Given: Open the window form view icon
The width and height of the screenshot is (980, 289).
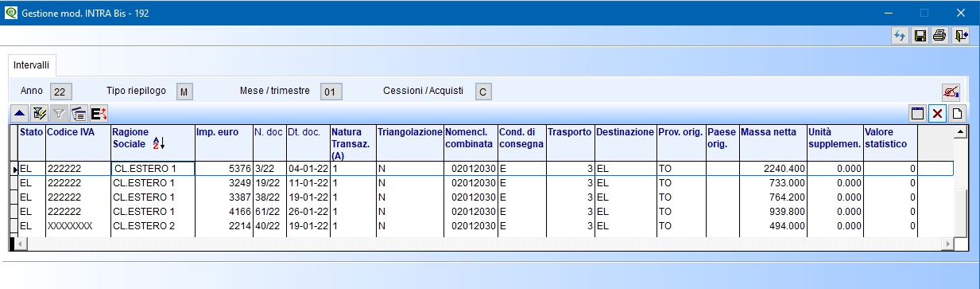Looking at the screenshot, I should click(x=918, y=114).
